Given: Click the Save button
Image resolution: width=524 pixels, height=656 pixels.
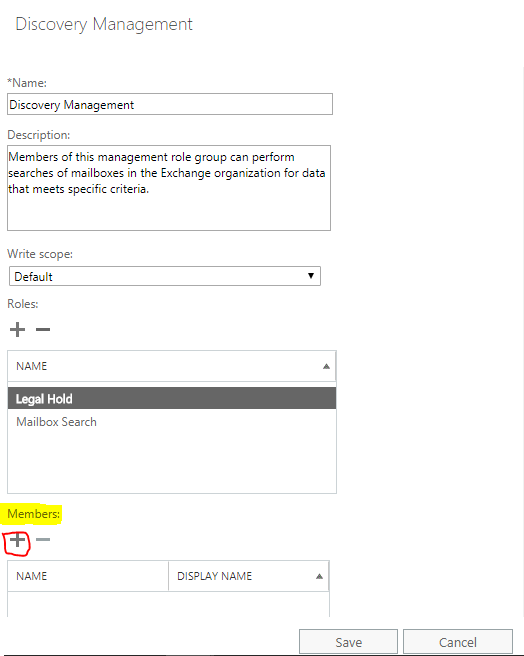Looking at the screenshot, I should pyautogui.click(x=348, y=642).
